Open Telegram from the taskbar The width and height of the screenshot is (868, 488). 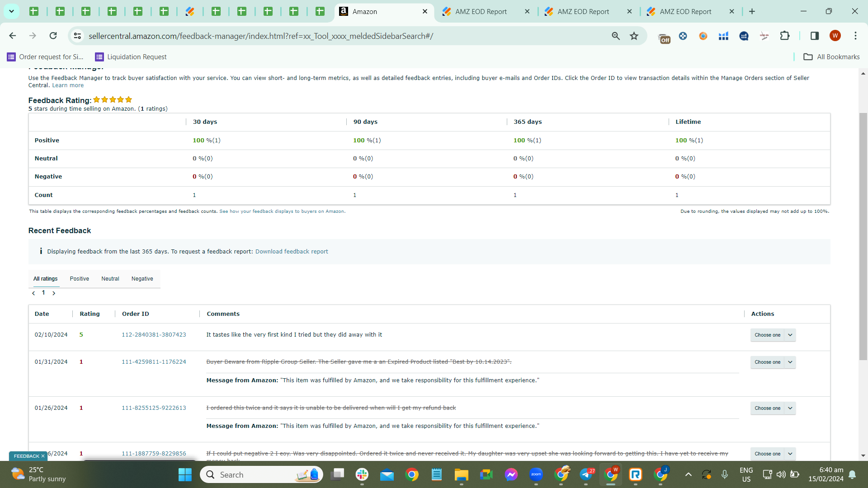tap(586, 474)
